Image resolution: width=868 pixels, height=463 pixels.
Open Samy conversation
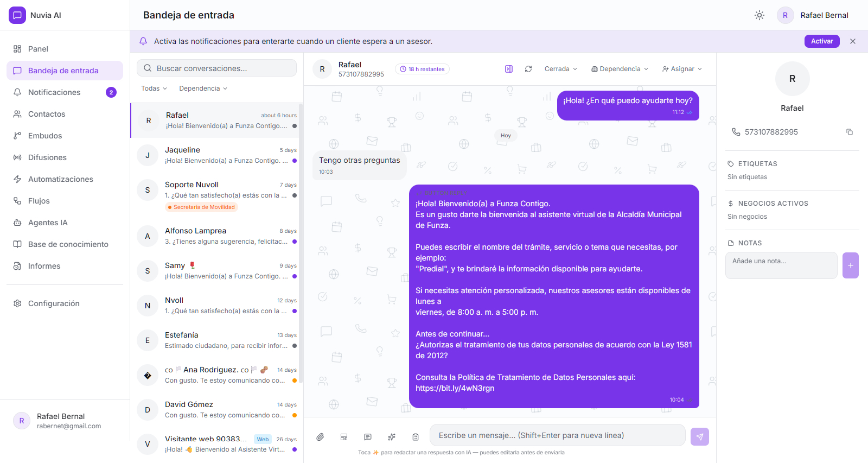coord(215,271)
